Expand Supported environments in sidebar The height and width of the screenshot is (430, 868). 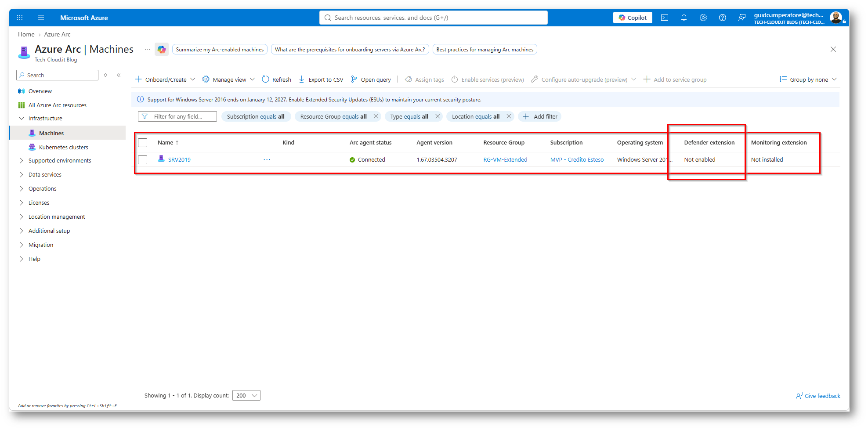(x=22, y=160)
